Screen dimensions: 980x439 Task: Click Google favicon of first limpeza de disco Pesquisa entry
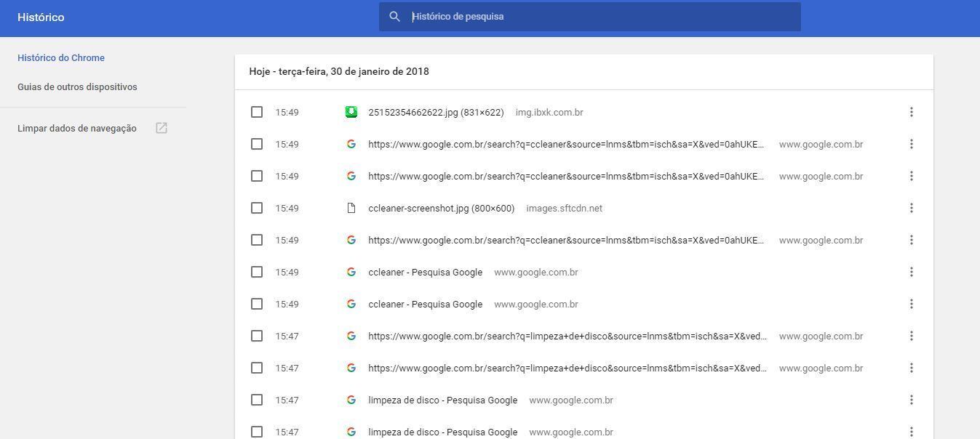pyautogui.click(x=351, y=400)
